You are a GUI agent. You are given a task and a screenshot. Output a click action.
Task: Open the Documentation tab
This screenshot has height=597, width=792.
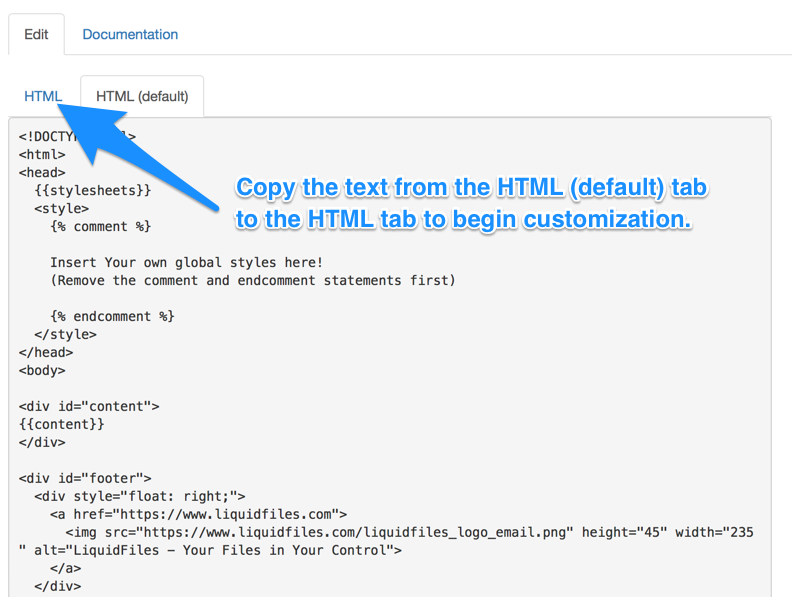click(x=130, y=34)
